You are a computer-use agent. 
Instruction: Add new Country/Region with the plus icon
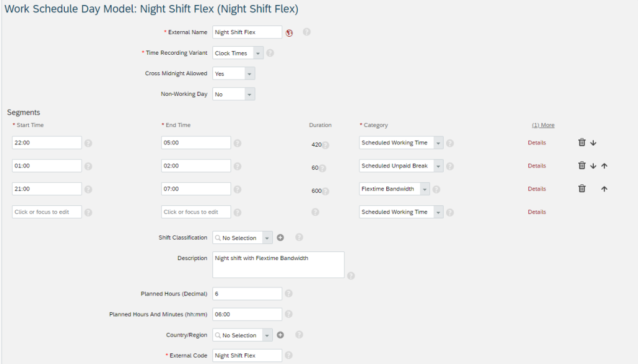(x=280, y=335)
